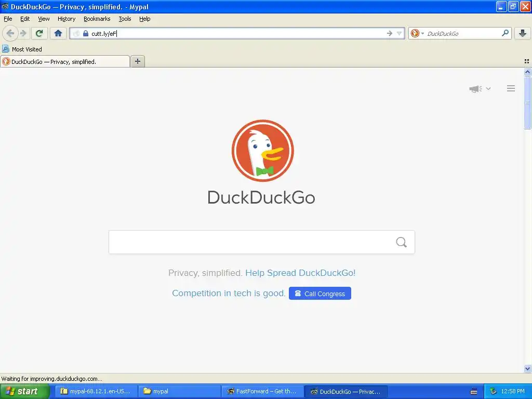Click the Mypal raccoon icon in the title bar

point(5,6)
